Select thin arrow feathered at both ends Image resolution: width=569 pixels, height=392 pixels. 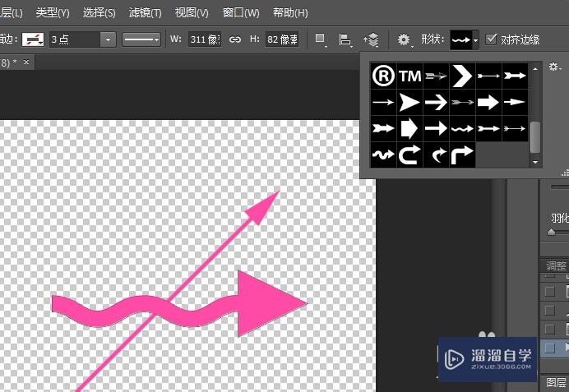[462, 102]
